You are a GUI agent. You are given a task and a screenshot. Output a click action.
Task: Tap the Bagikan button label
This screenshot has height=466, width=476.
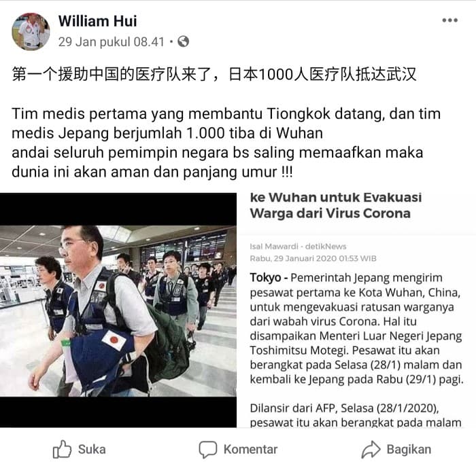(409, 449)
